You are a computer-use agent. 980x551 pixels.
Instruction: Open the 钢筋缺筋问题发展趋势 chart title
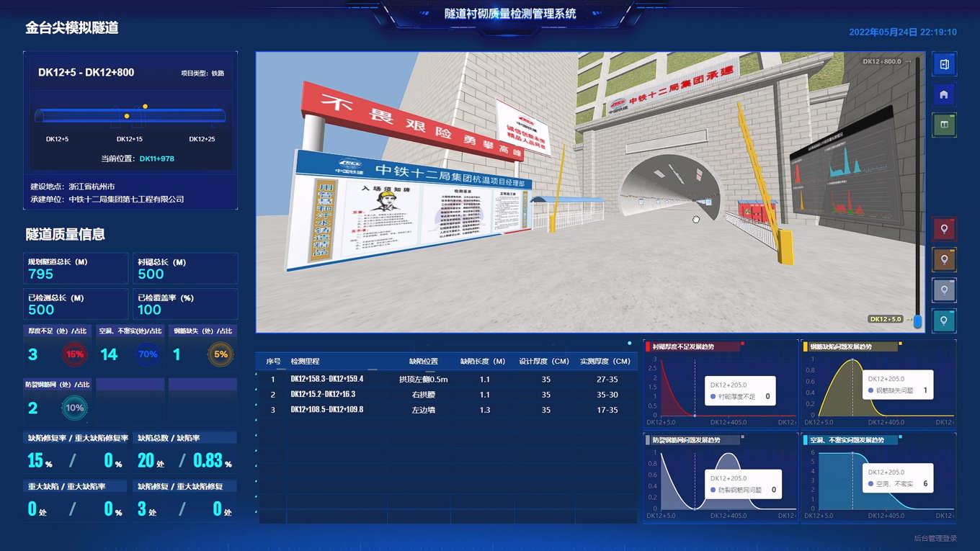[x=841, y=346]
